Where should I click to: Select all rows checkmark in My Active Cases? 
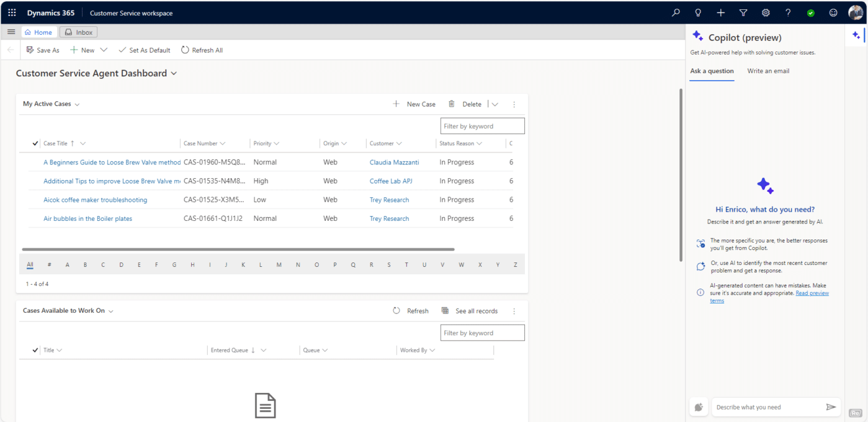[35, 143]
